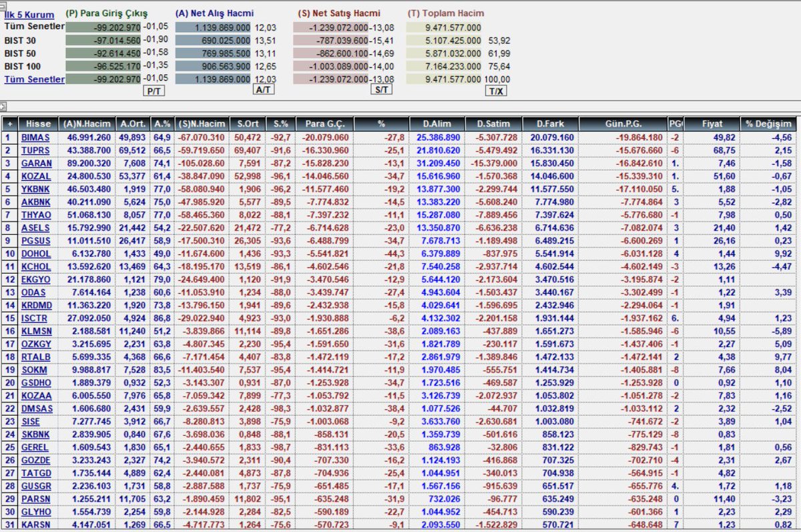This screenshot has width=801, height=532.
Task: Click the P/T button
Action: point(153,91)
